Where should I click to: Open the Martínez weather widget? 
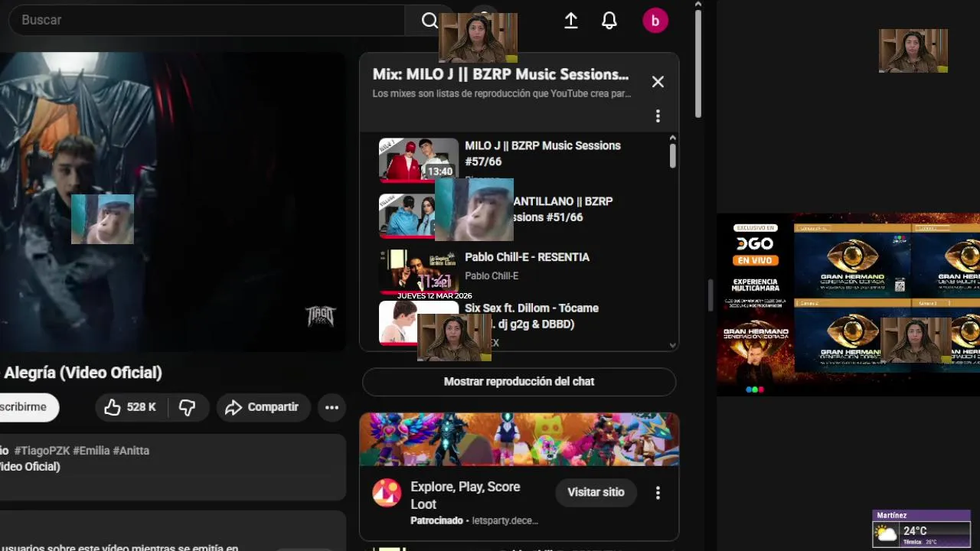921,528
